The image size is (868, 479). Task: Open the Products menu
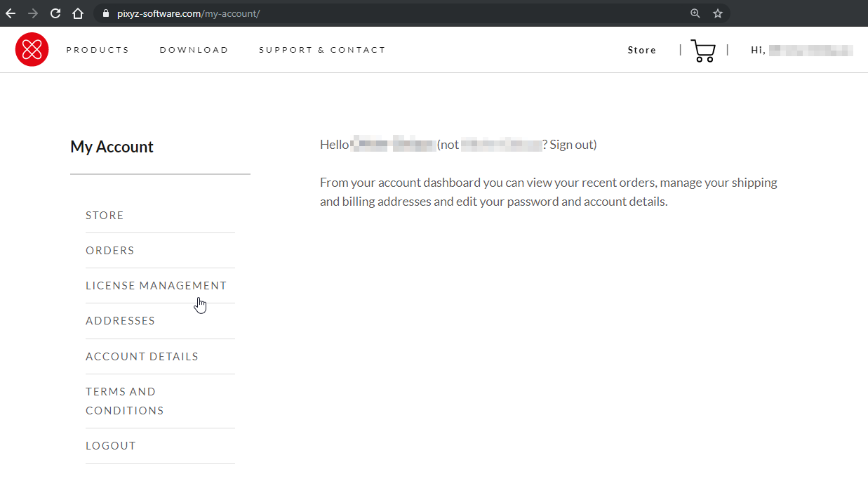[98, 50]
